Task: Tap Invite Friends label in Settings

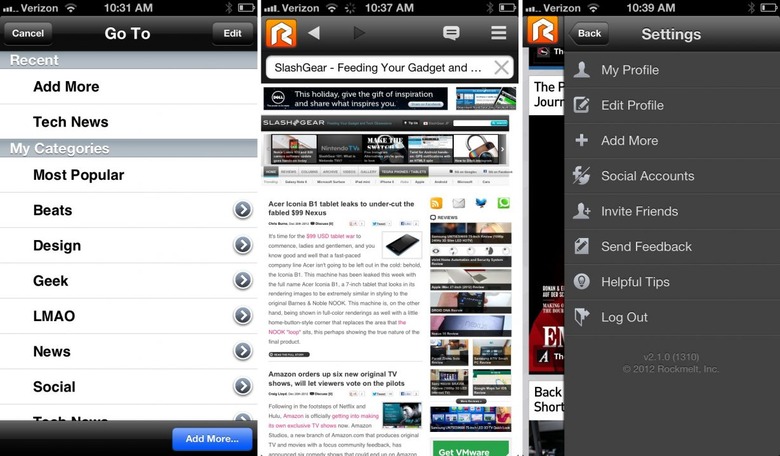Action: point(639,211)
